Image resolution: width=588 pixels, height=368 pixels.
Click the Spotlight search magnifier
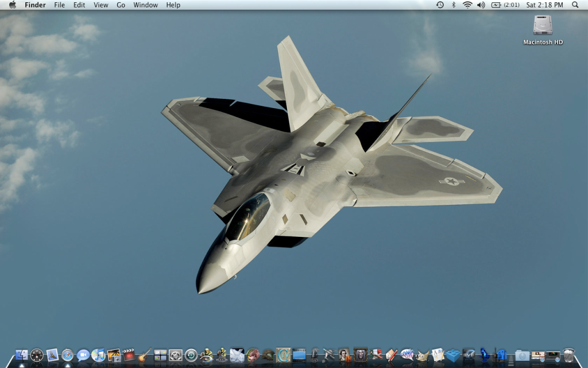pyautogui.click(x=575, y=5)
